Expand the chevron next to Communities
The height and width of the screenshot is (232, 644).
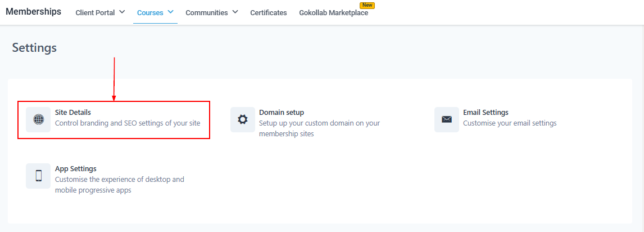[x=235, y=12]
